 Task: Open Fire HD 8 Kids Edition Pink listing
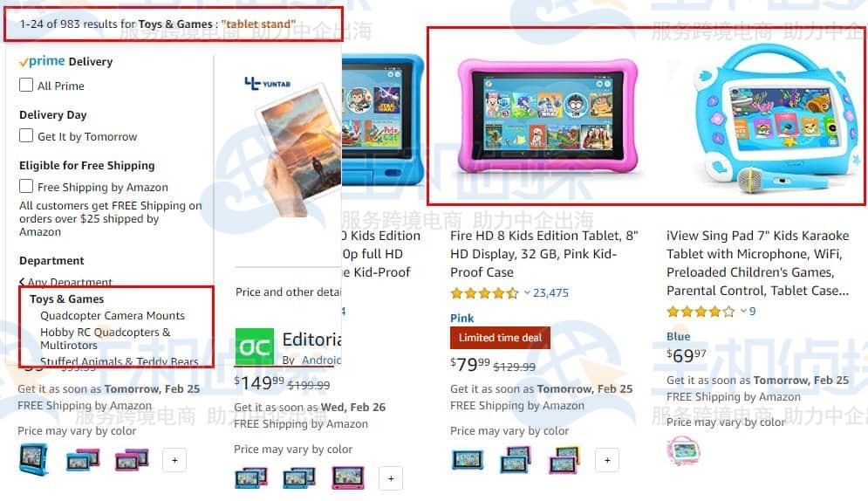click(544, 253)
